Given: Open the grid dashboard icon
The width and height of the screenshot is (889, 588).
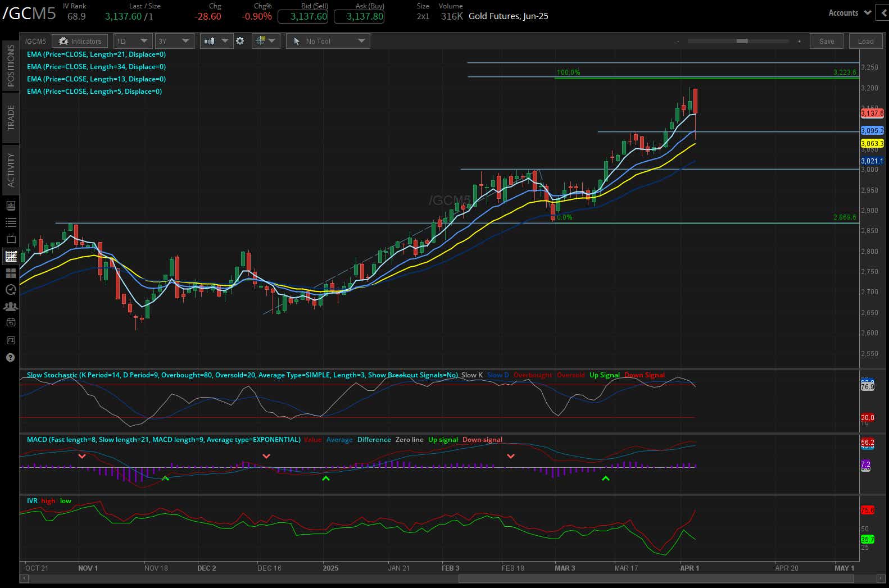Looking at the screenshot, I should (11, 273).
